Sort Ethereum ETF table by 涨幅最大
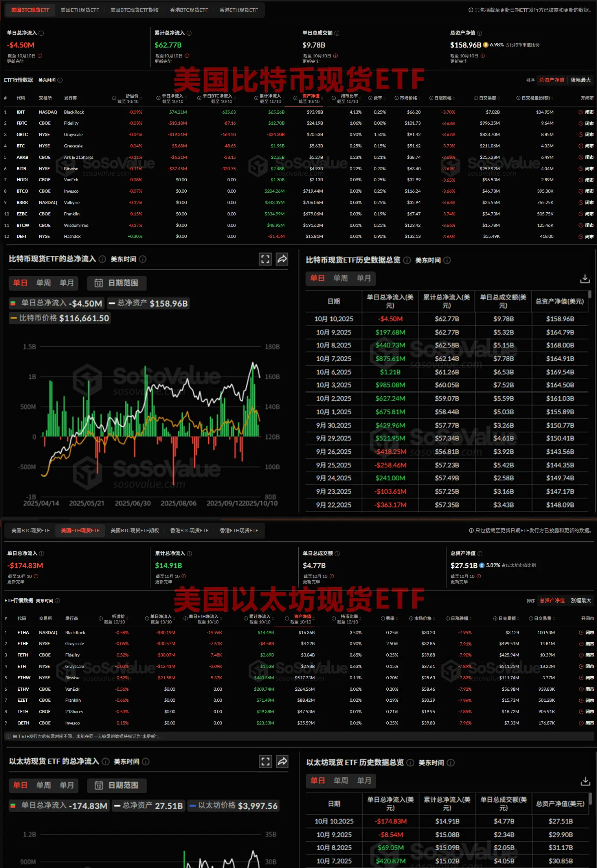 pos(581,601)
